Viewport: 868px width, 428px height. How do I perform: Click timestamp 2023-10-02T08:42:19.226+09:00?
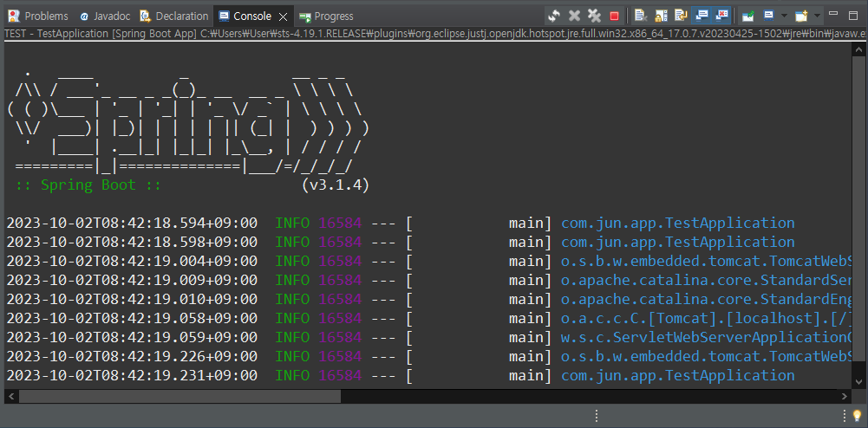click(x=133, y=357)
